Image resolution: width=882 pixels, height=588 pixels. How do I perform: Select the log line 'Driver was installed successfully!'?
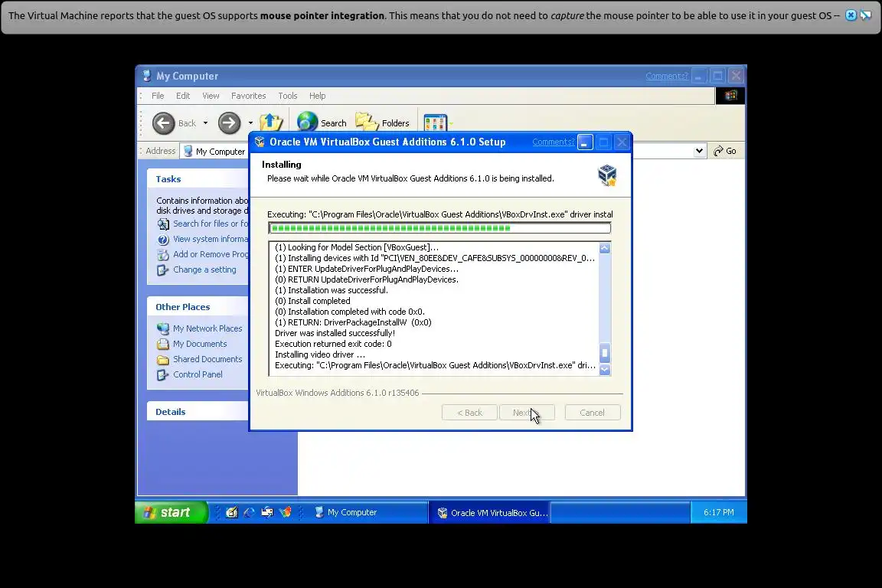point(335,333)
